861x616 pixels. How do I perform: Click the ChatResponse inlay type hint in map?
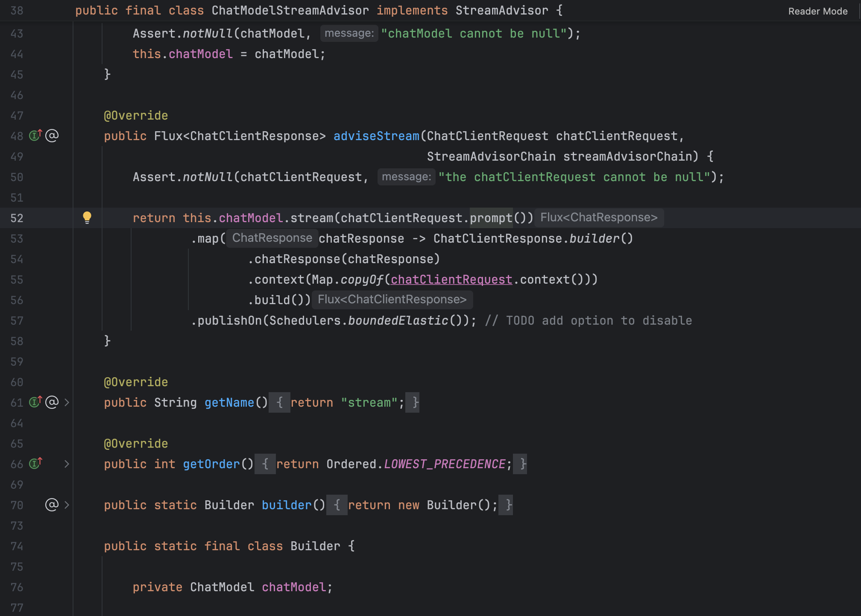tap(272, 238)
